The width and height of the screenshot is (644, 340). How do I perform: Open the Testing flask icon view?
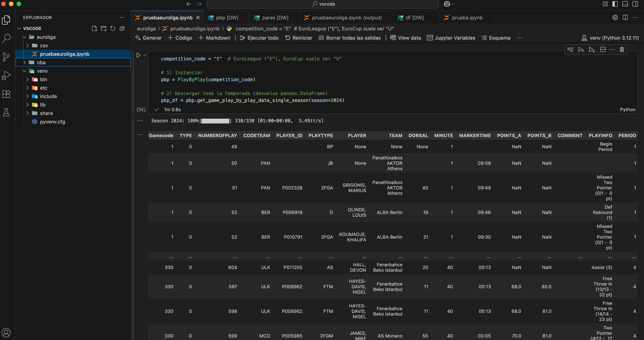point(6,112)
